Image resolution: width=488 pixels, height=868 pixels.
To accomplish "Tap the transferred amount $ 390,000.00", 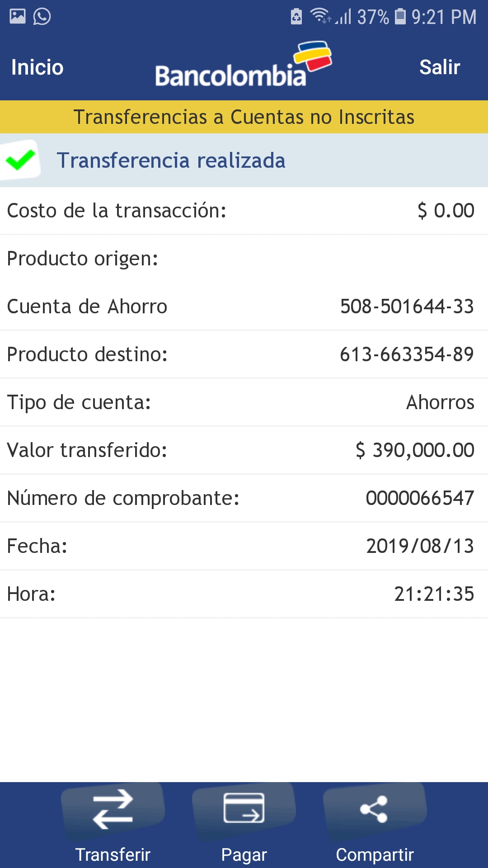I will click(x=415, y=450).
